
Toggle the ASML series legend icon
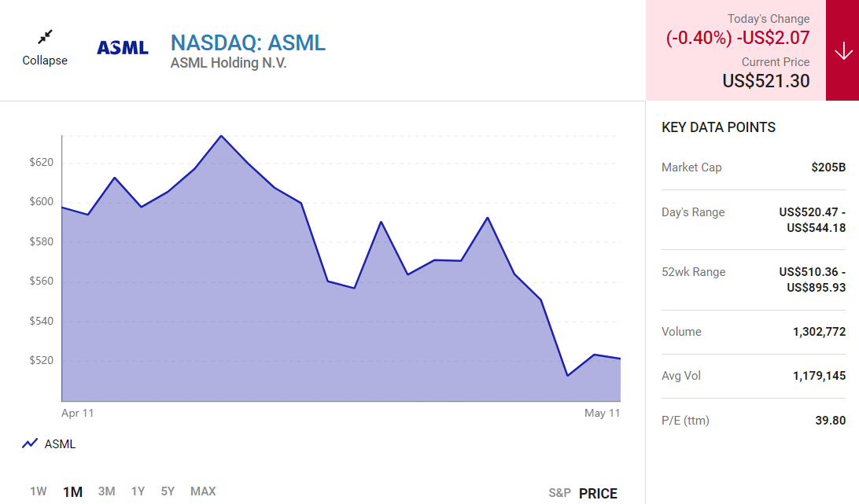tap(30, 443)
